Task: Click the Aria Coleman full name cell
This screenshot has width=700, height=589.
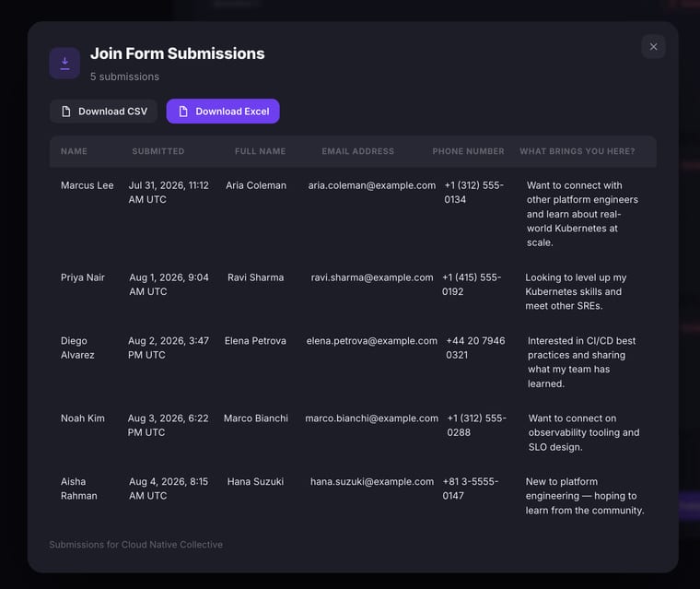Action: (x=256, y=185)
